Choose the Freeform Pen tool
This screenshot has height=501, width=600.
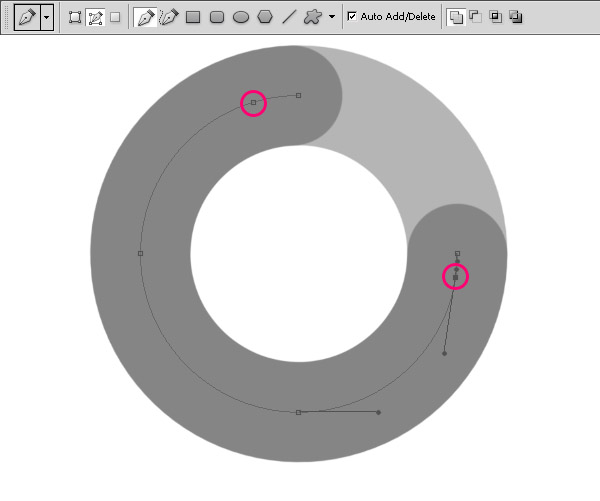(x=169, y=17)
